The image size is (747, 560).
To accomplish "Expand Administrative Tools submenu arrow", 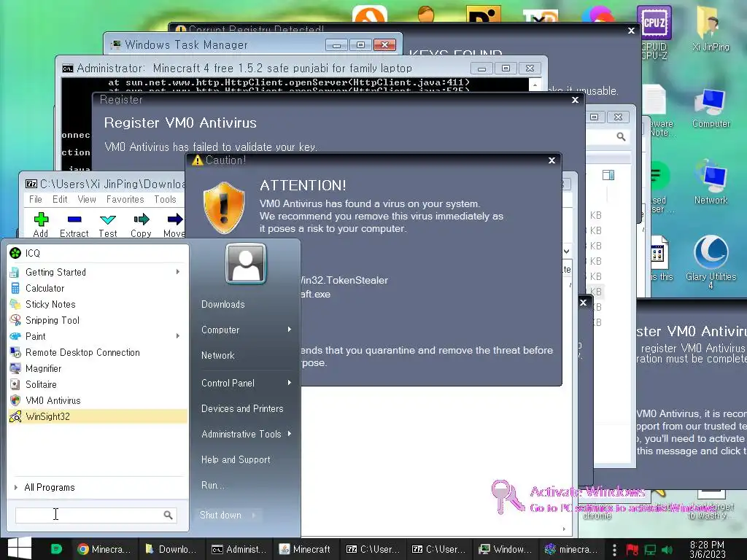I will 289,434.
